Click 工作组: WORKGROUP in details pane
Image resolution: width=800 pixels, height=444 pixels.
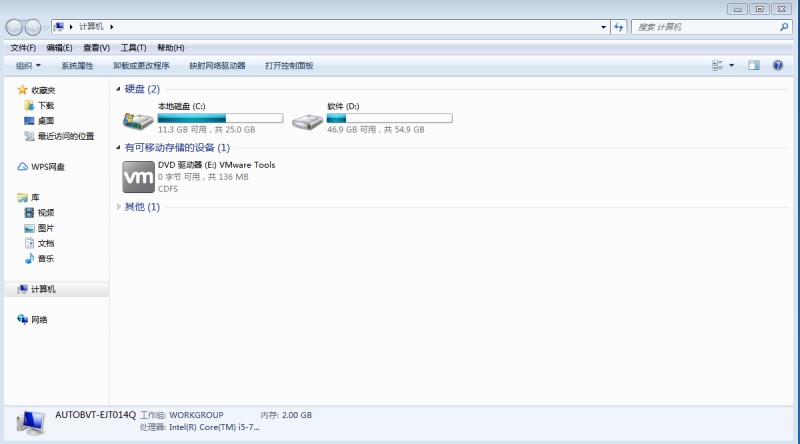pos(182,415)
